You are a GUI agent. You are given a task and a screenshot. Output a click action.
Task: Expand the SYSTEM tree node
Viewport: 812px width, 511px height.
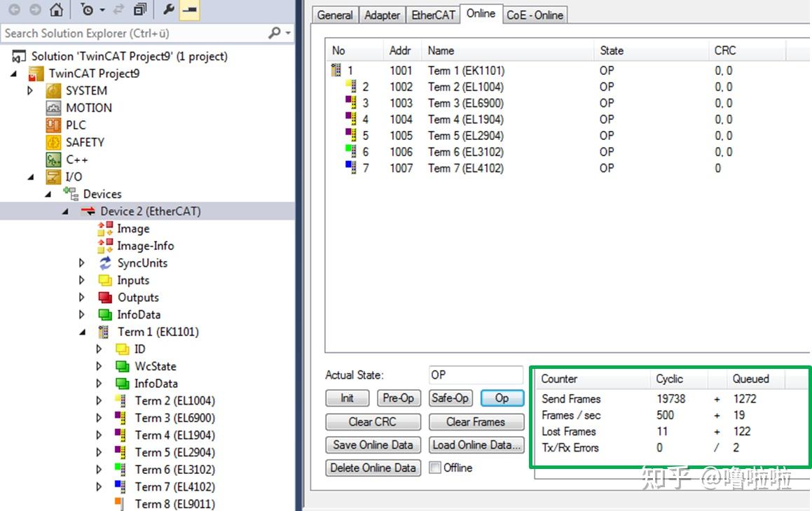pos(29,90)
